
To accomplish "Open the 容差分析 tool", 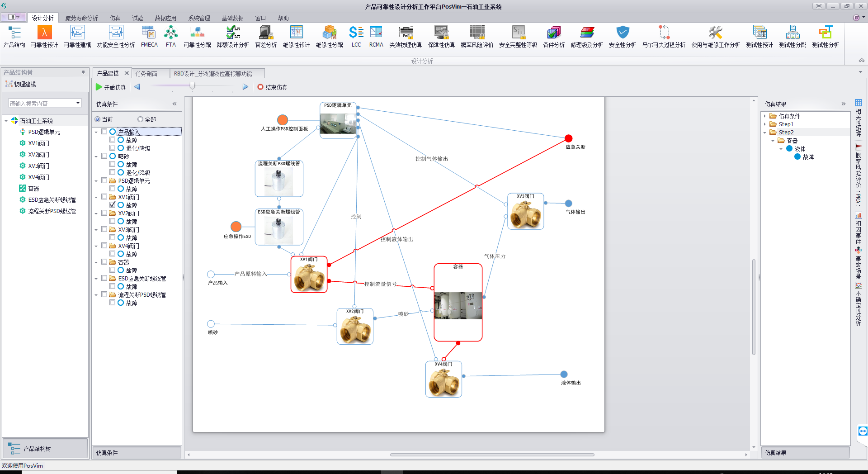I will point(266,37).
